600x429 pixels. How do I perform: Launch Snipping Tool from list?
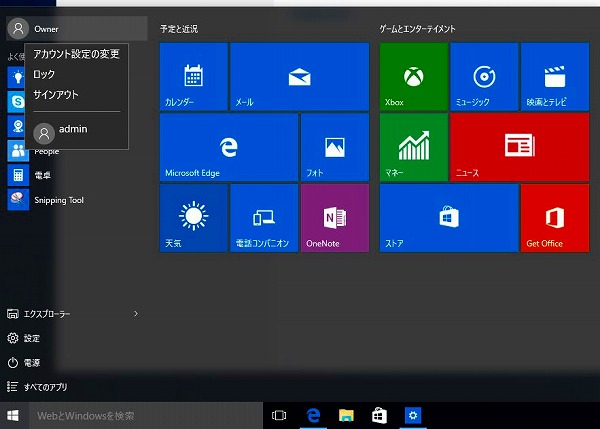point(46,200)
